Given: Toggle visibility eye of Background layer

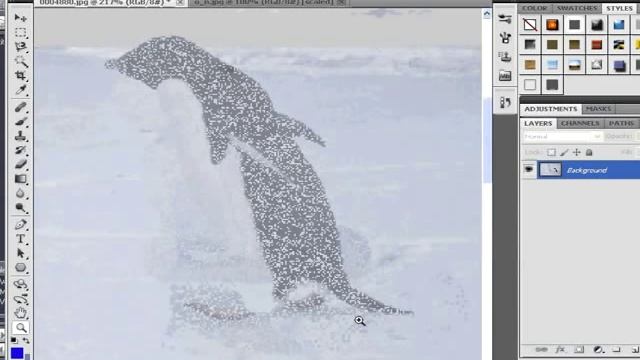Looking at the screenshot, I should 529,169.
